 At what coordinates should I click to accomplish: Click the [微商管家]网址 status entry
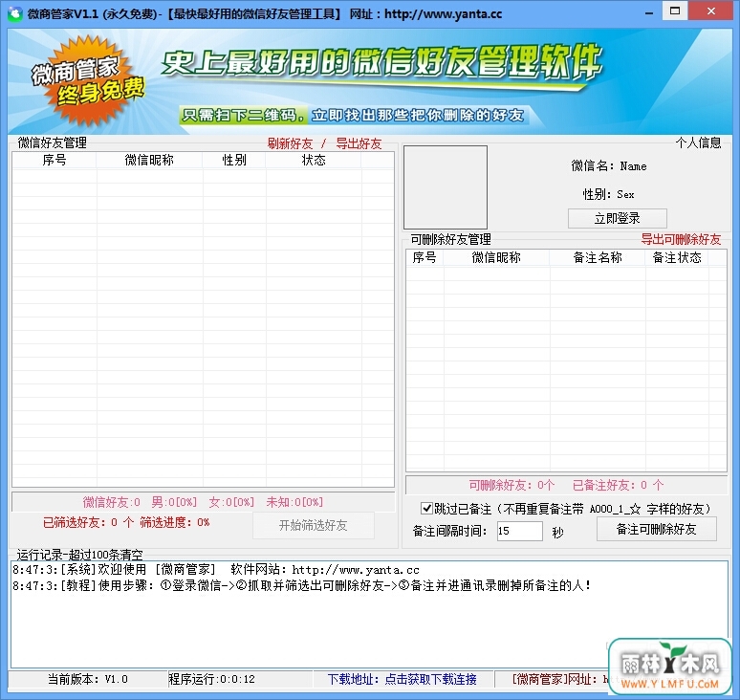pos(559,679)
